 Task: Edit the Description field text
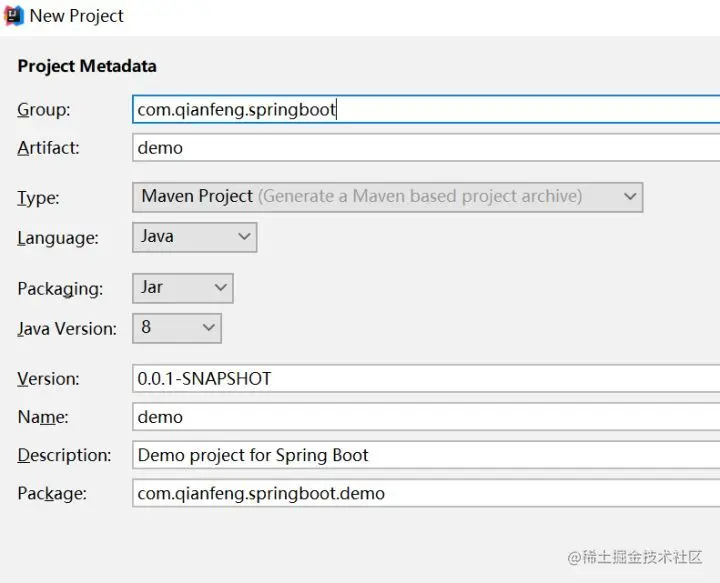[x=426, y=455]
